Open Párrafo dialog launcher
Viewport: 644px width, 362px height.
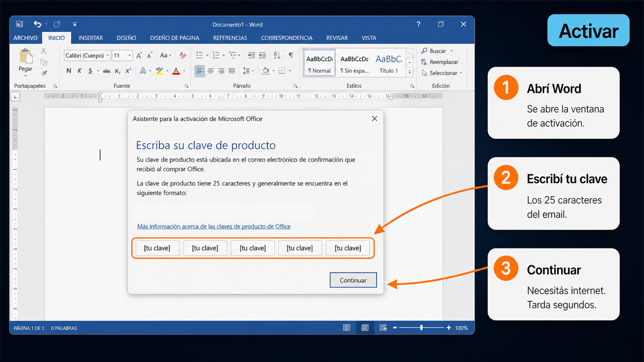296,86
